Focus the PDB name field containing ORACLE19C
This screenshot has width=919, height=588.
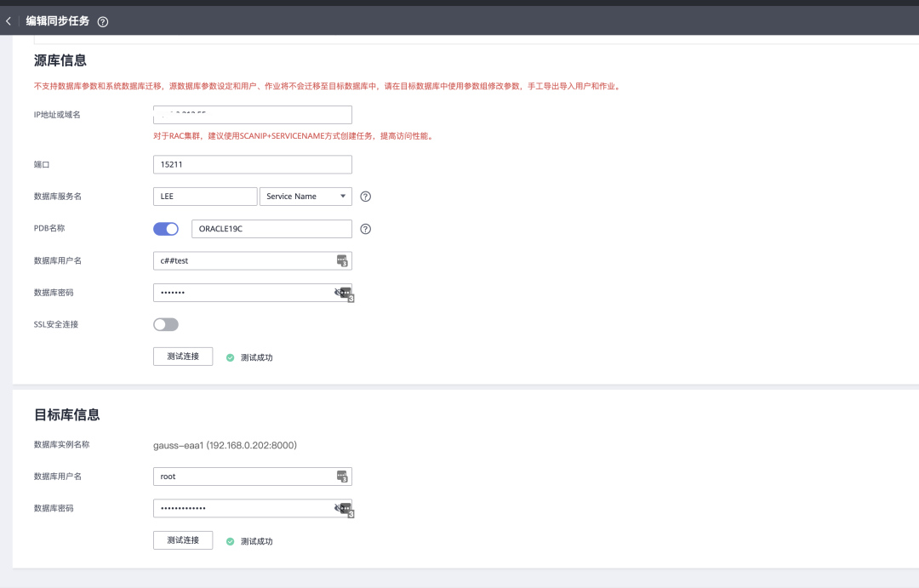272,229
